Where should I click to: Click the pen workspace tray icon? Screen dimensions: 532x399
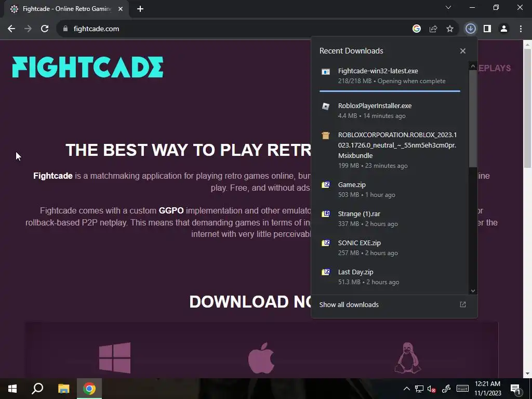(446, 389)
